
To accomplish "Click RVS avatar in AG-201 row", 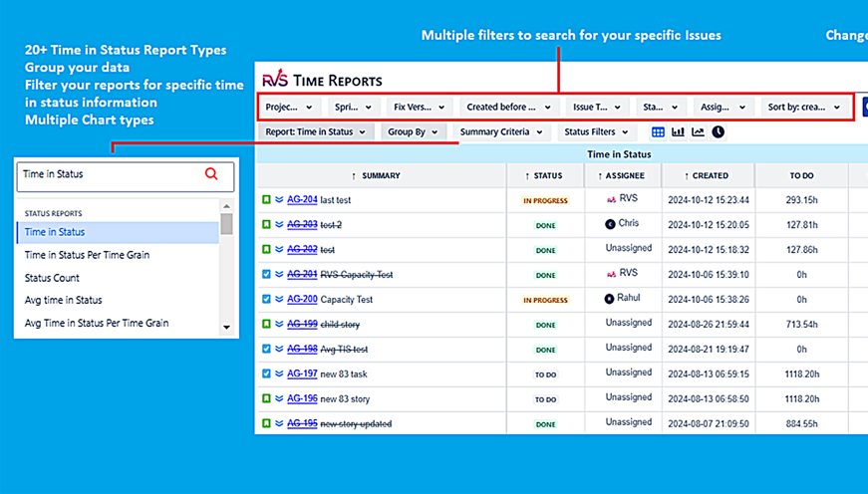I will [x=611, y=274].
